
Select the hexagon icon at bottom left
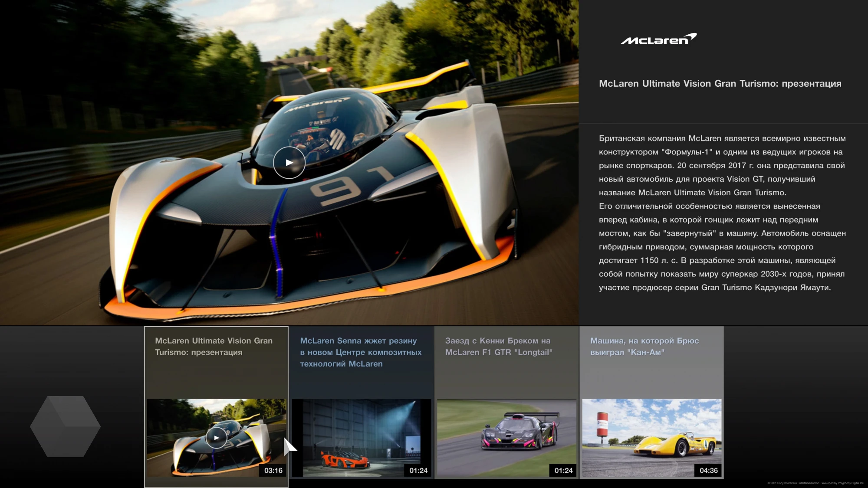click(x=65, y=426)
